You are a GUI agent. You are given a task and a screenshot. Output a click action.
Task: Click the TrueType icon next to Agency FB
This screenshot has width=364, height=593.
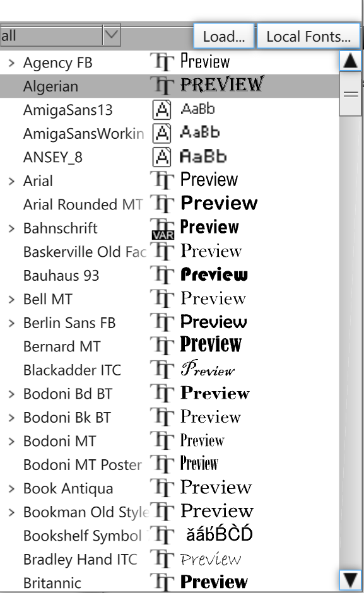tap(162, 62)
